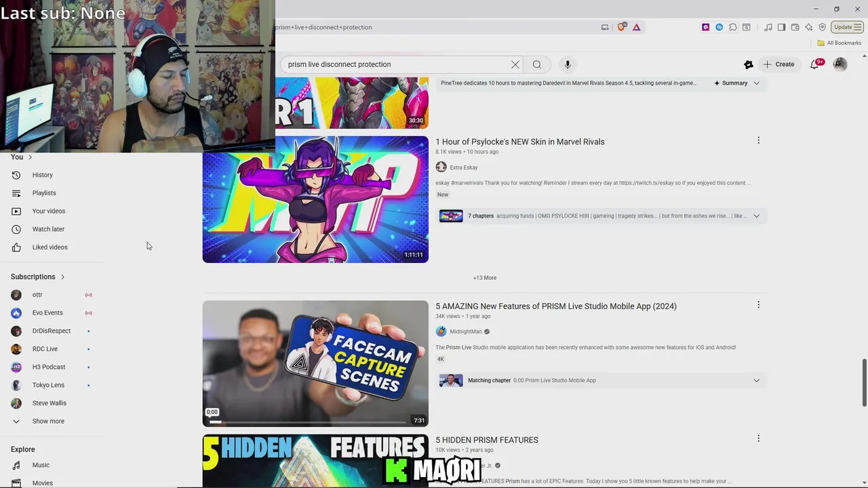Open the All Bookmarks folder

click(x=839, y=43)
